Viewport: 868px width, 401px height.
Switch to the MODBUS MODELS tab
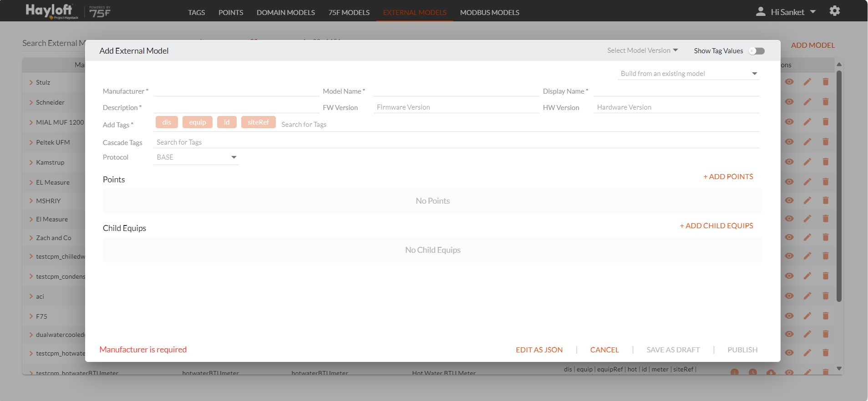coord(490,12)
